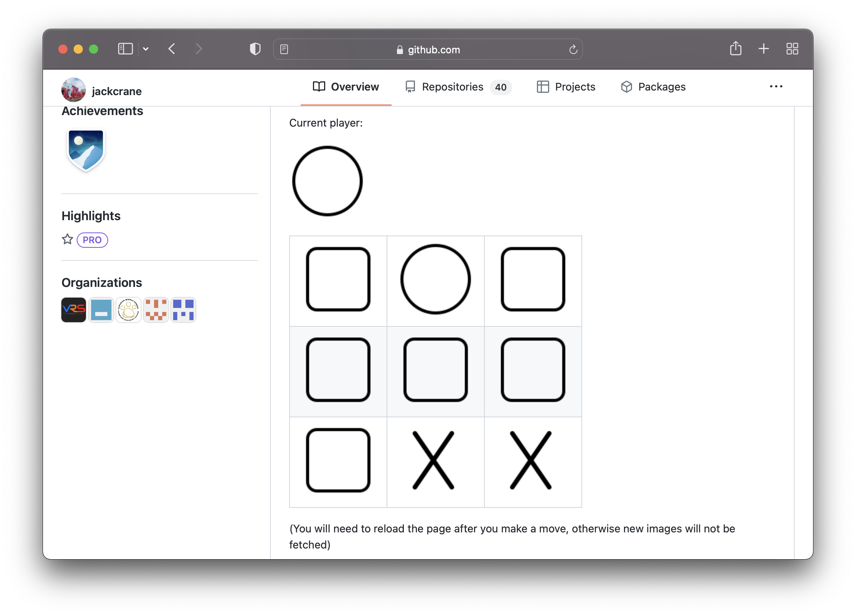Click the privacy shield icon
The height and width of the screenshot is (616, 856).
255,49
